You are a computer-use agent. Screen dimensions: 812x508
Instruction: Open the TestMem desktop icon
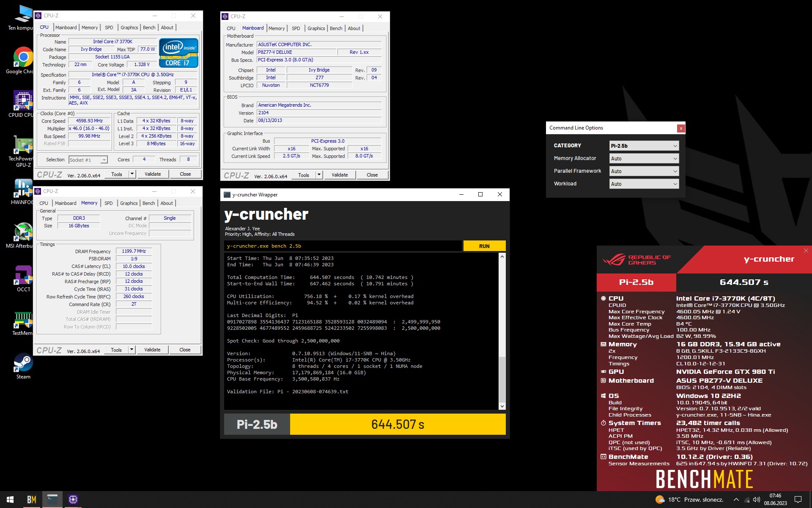[x=22, y=323]
